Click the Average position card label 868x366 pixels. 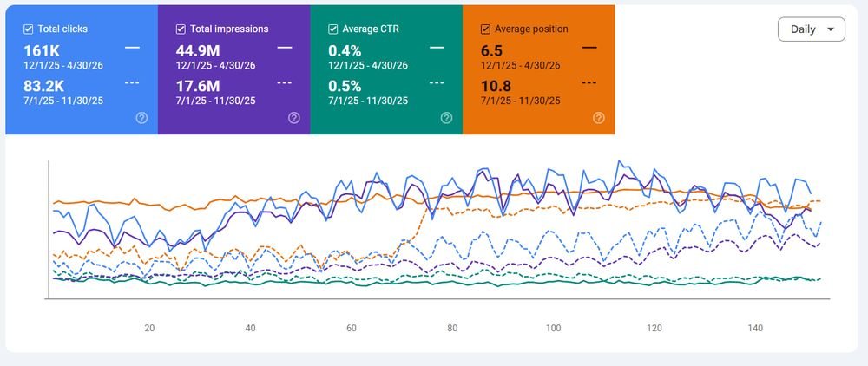531,29
